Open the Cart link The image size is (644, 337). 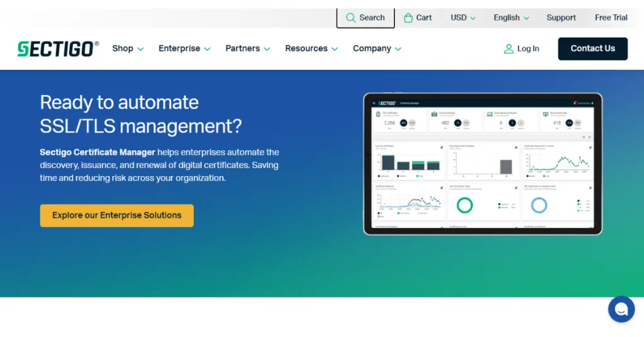418,18
